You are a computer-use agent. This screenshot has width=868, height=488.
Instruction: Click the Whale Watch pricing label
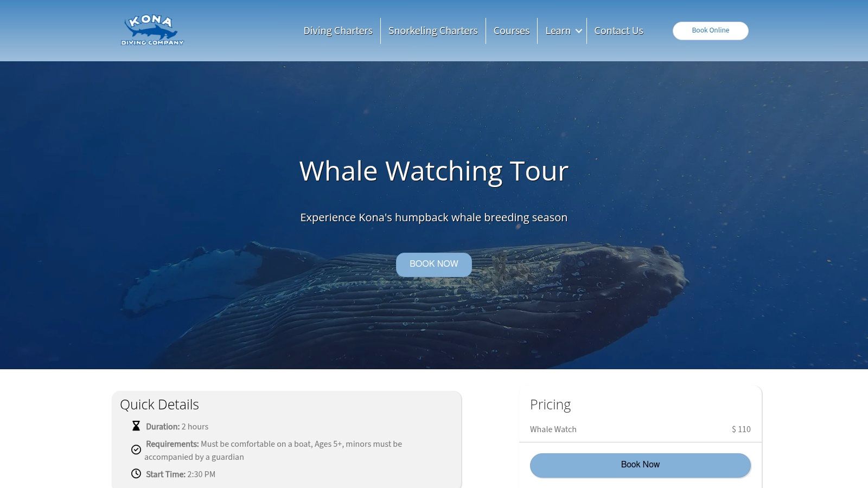tap(553, 429)
